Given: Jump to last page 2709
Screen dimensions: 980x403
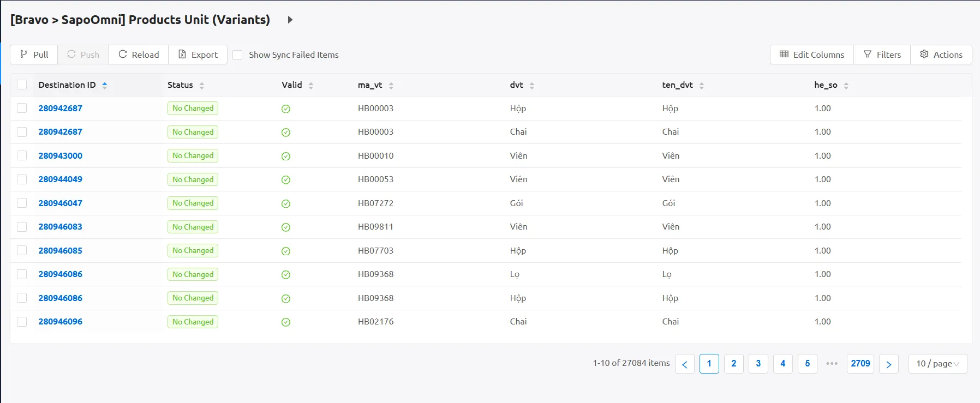Looking at the screenshot, I should pos(860,364).
